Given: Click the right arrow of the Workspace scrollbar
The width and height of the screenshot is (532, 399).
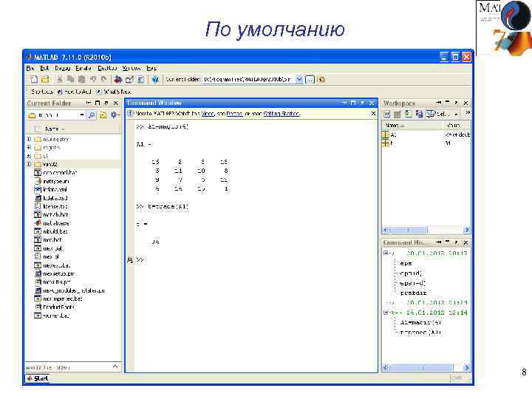Looking at the screenshot, I should (x=467, y=230).
